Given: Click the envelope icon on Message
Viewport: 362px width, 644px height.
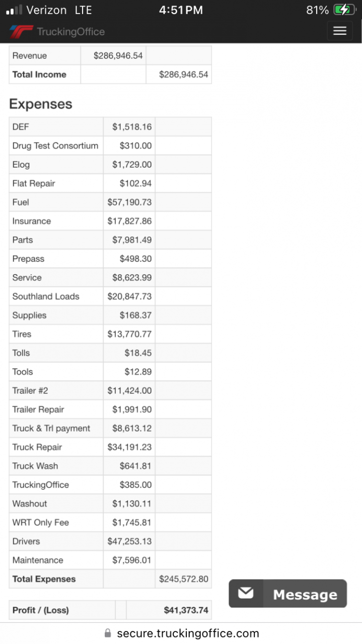Looking at the screenshot, I should pyautogui.click(x=246, y=594).
